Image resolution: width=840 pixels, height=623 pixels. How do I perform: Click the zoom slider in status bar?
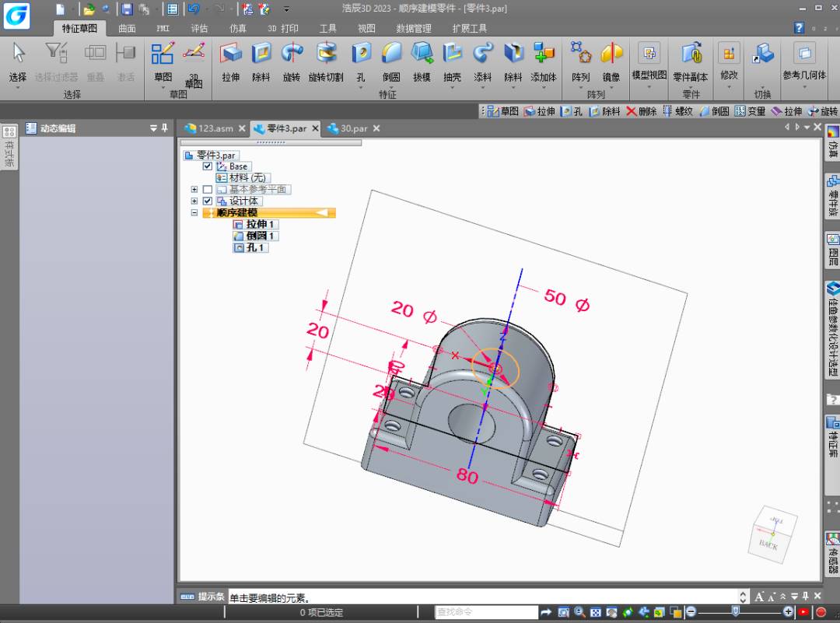[x=735, y=612]
